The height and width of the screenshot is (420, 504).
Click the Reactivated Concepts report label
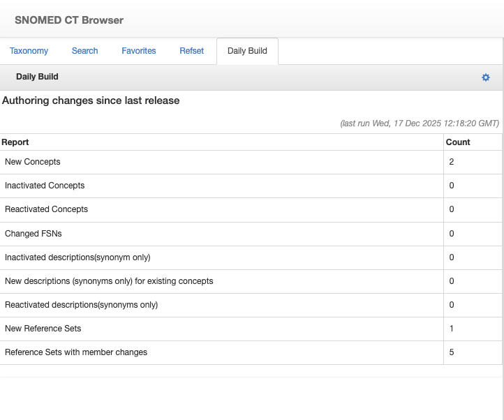pyautogui.click(x=46, y=209)
